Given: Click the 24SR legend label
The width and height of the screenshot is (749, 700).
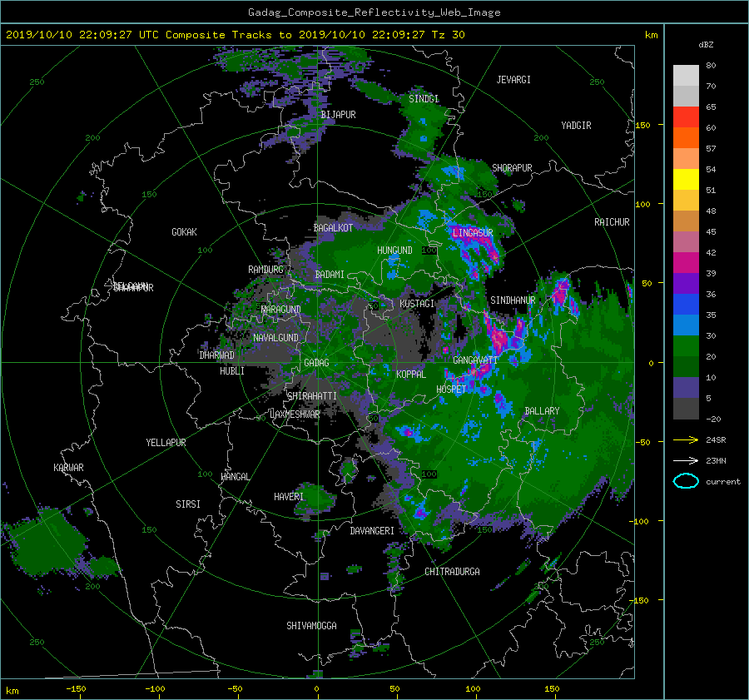Looking at the screenshot, I should point(716,440).
